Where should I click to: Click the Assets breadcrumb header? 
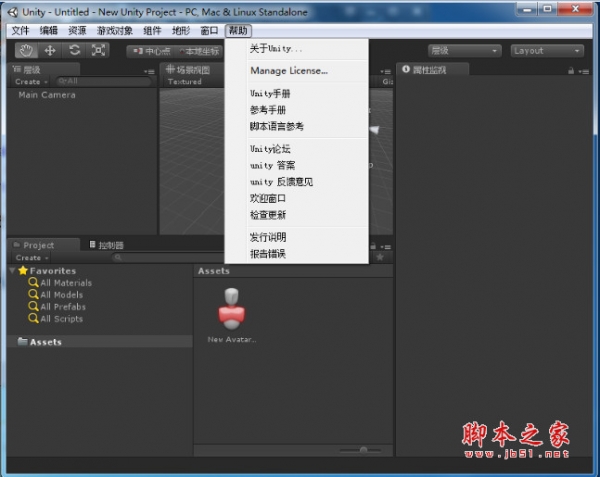click(x=214, y=271)
